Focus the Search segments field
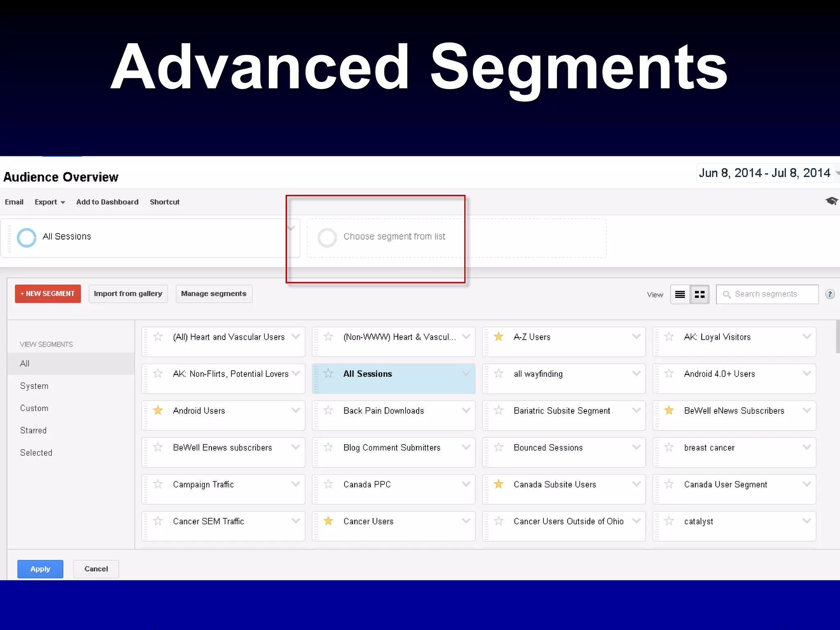 click(767, 294)
